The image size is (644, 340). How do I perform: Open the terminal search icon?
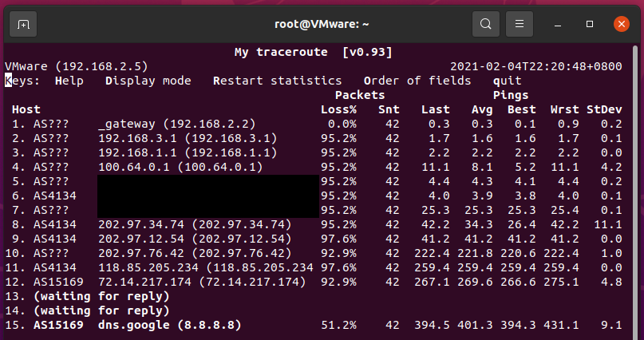click(x=486, y=24)
